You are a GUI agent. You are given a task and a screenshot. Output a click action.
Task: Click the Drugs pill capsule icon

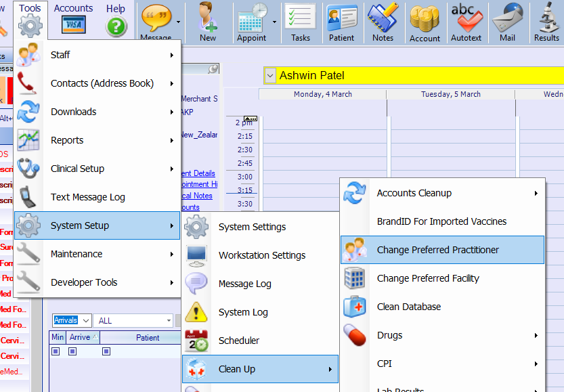[x=355, y=335]
